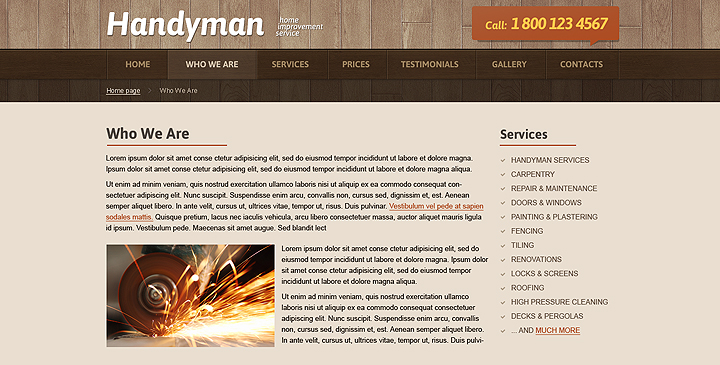Follow the Vestibulum vel pede at sapien link
The height and width of the screenshot is (365, 720).
(436, 206)
